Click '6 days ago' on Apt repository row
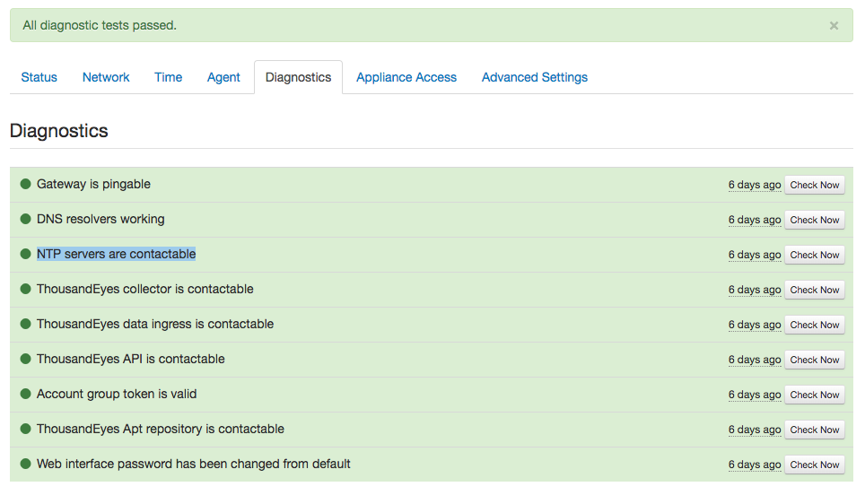 (754, 430)
